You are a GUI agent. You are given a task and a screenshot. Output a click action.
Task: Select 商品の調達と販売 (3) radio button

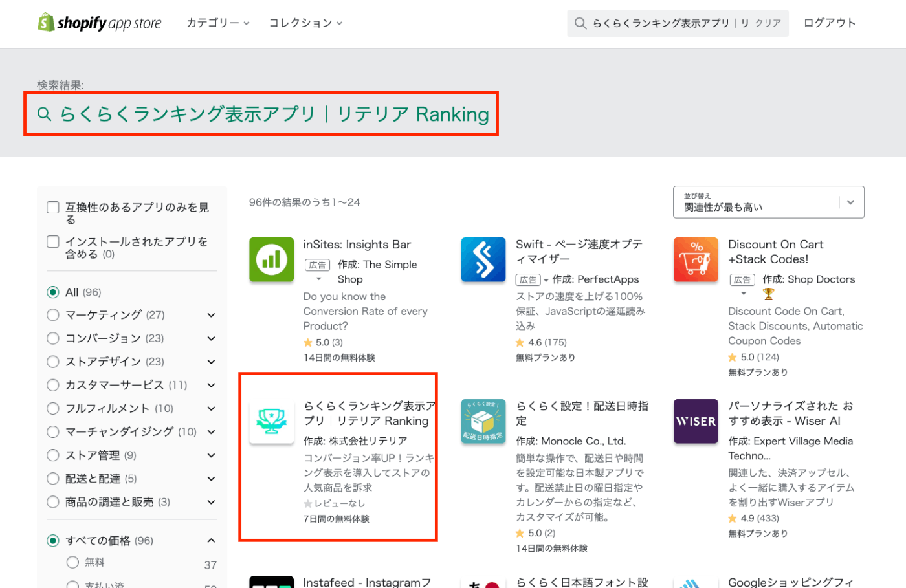(x=53, y=502)
